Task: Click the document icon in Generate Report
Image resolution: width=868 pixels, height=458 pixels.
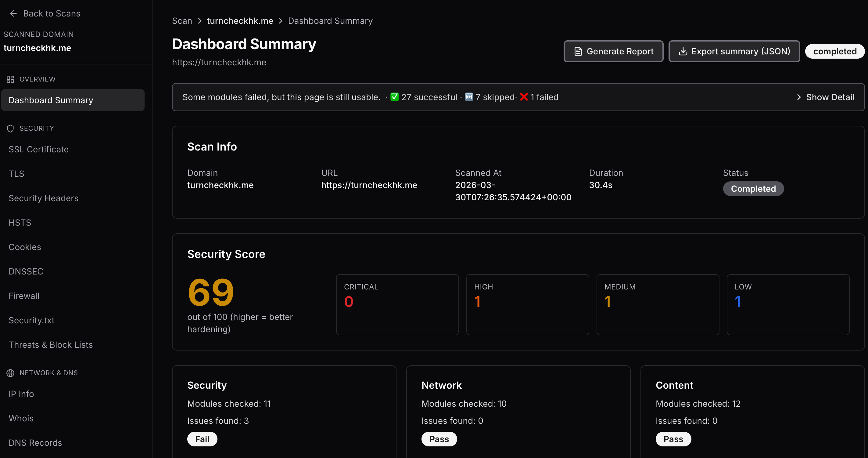Action: click(578, 51)
